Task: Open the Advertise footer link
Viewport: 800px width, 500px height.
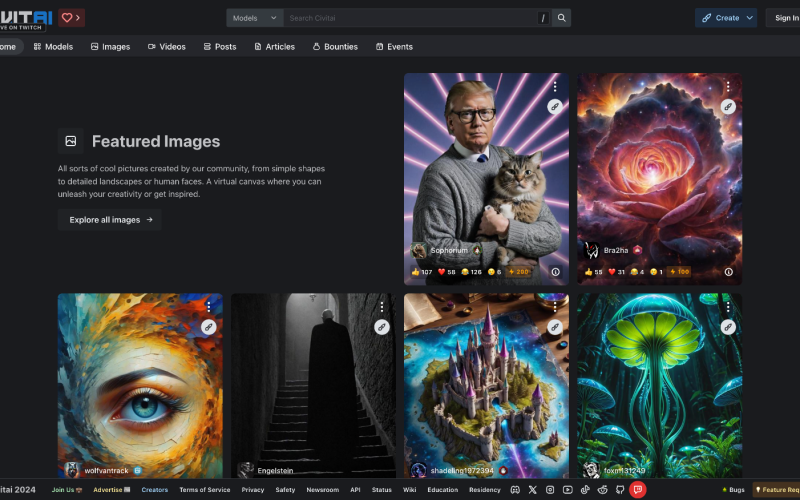Action: pyautogui.click(x=112, y=490)
